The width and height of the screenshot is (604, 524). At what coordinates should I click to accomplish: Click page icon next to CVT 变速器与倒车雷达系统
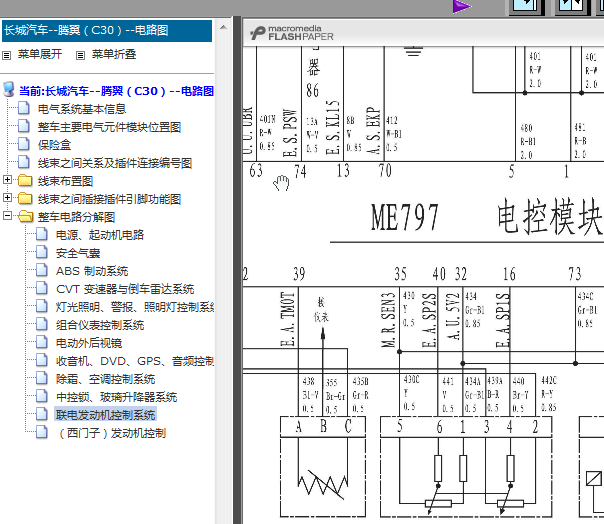coord(42,288)
